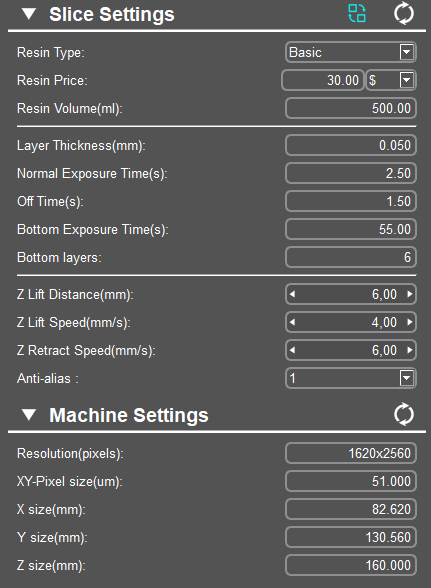
Task: Click the 'Resin Type:' label
Action: pyautogui.click(x=51, y=52)
